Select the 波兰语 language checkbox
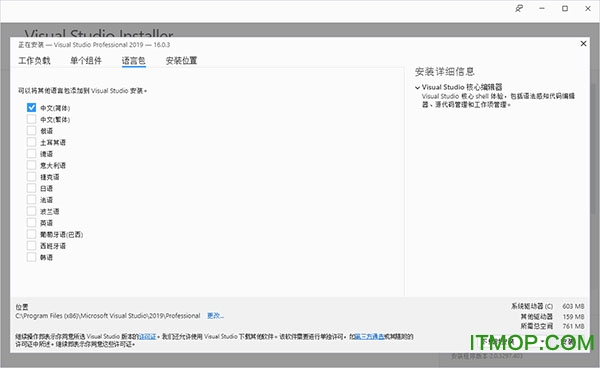This screenshot has height=368, width=600. point(31,211)
